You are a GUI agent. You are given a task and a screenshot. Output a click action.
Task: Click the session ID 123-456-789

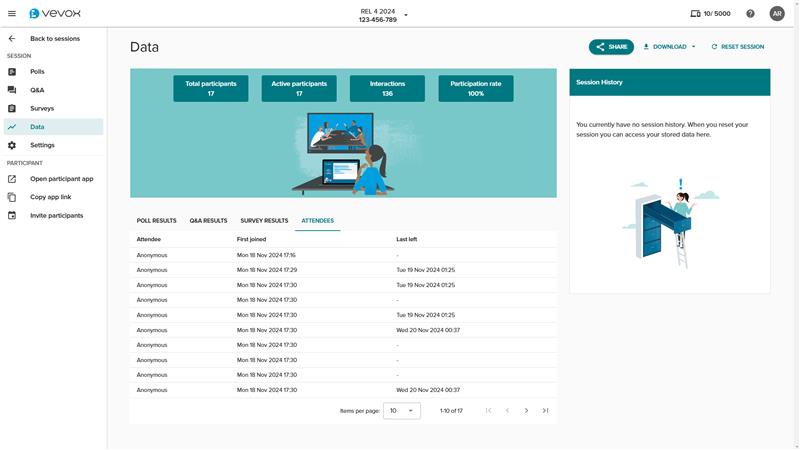pyautogui.click(x=378, y=20)
